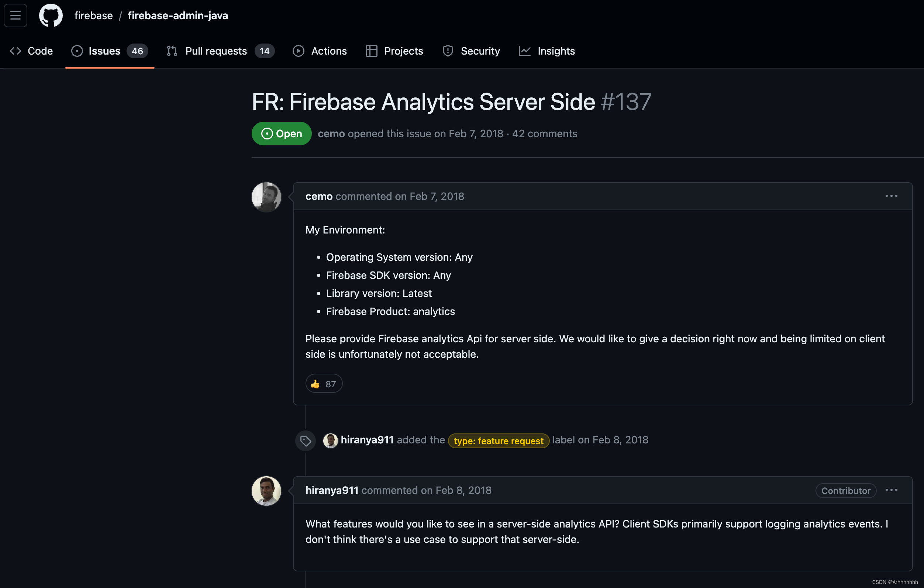The width and height of the screenshot is (924, 588).
Task: Open options menu on hiranya911's comment
Action: [891, 490]
